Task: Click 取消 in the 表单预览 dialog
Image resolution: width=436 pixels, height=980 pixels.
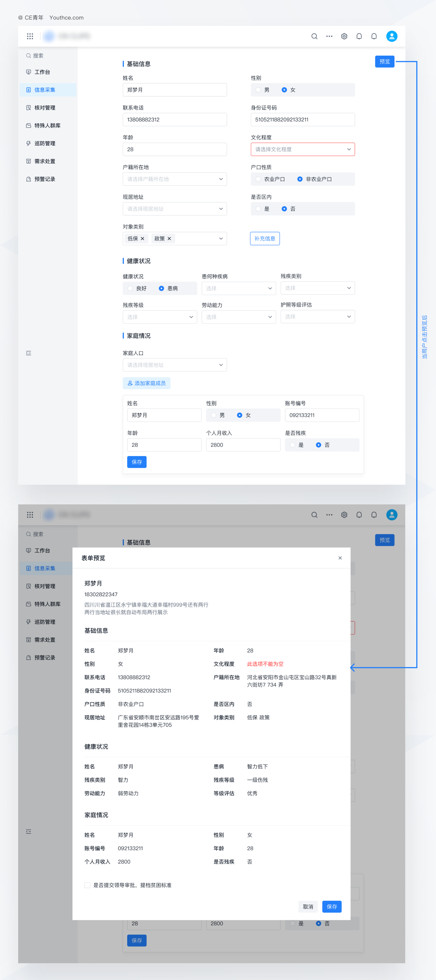Action: pyautogui.click(x=308, y=907)
